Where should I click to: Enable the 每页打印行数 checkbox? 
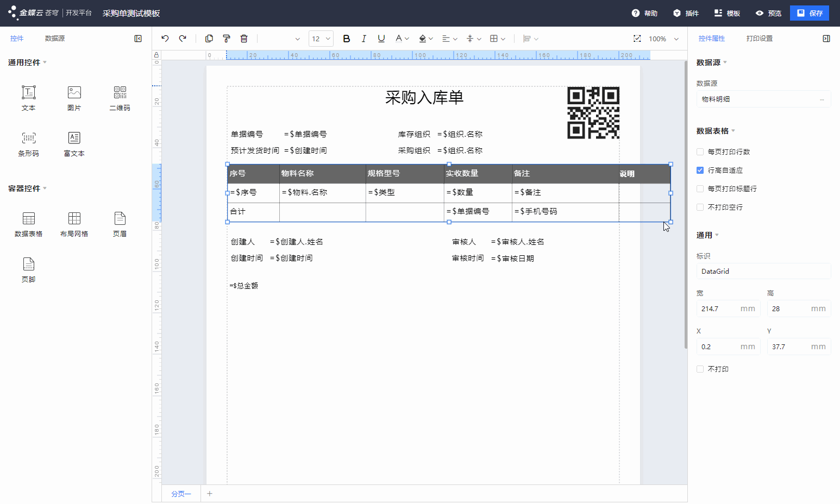[700, 152]
